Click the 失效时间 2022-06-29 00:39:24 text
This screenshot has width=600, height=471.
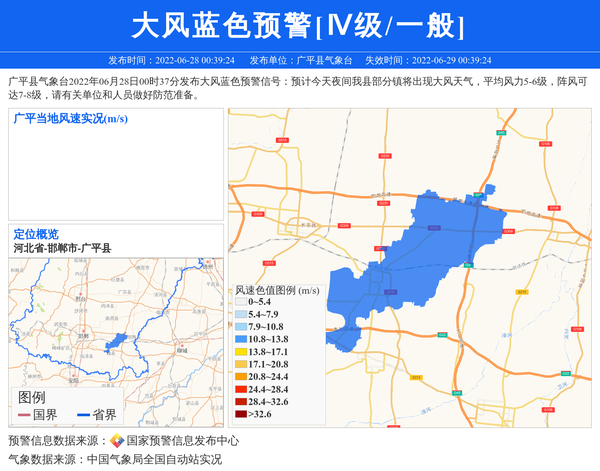tap(428, 60)
